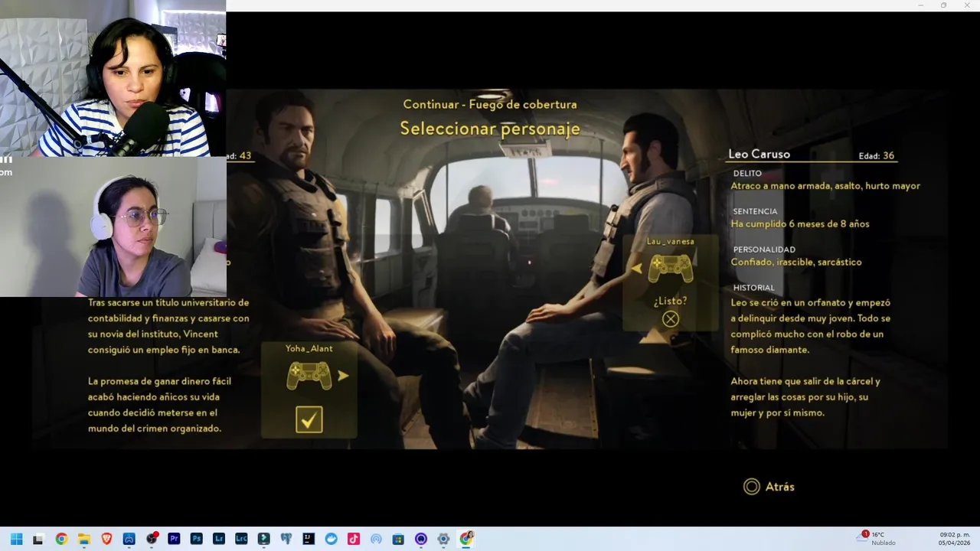980x551 pixels.
Task: Click the PERSONALIDAD heading
Action: tap(764, 249)
